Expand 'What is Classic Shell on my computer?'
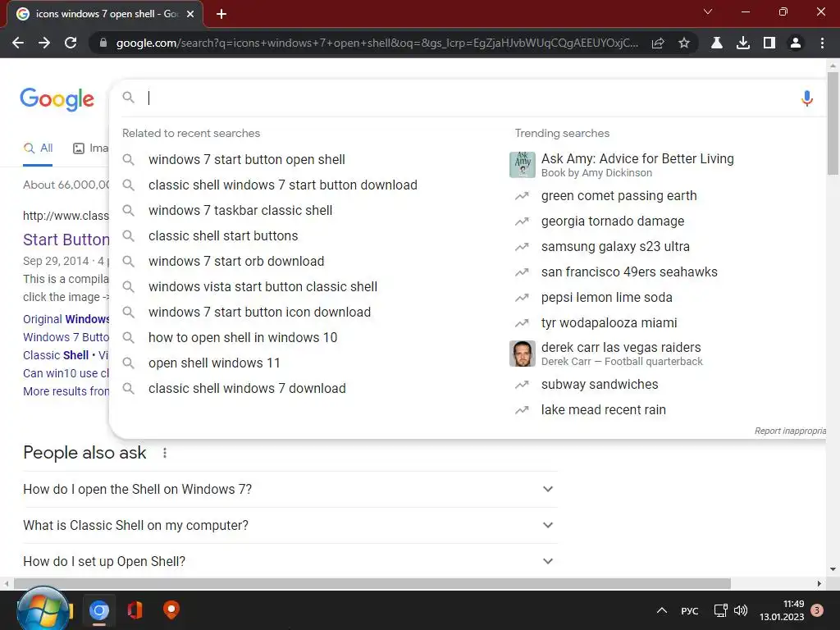 (290, 525)
